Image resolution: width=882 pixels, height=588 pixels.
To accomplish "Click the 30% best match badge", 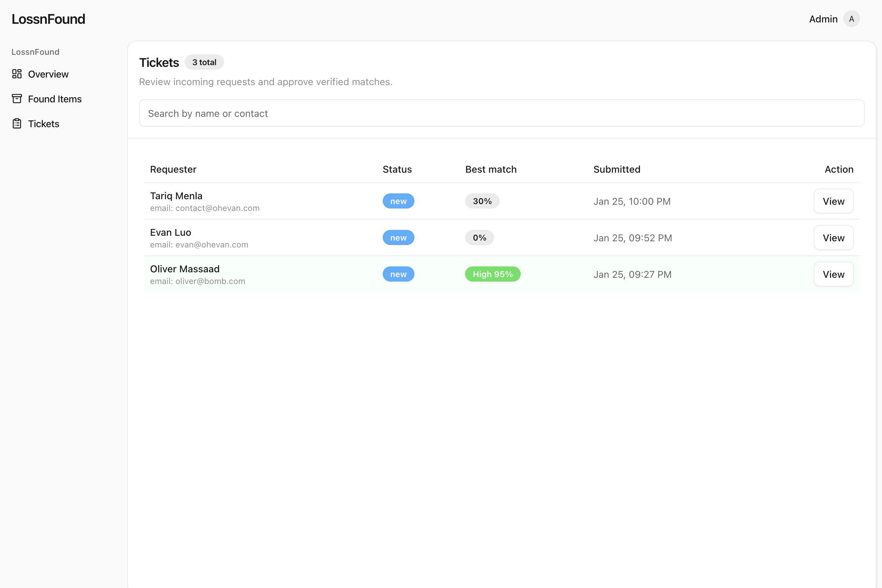I will pyautogui.click(x=482, y=201).
